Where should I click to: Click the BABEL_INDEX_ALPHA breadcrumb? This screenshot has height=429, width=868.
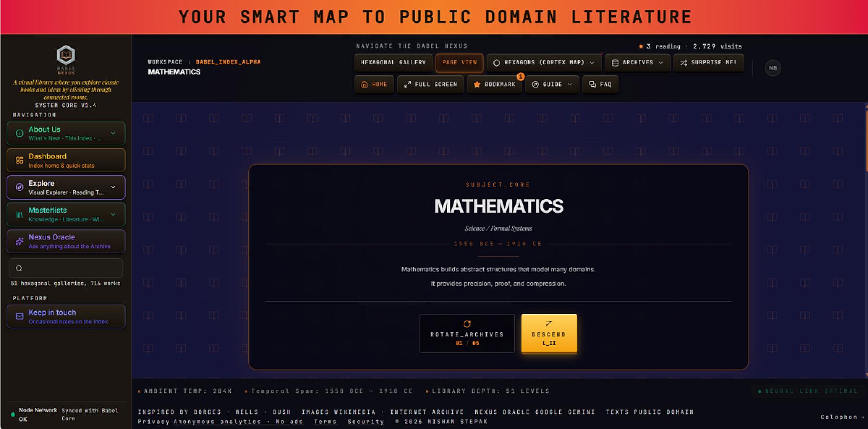tap(228, 62)
